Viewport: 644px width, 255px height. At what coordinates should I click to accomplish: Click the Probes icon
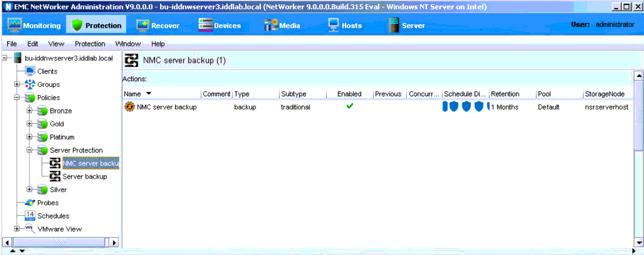coord(30,202)
